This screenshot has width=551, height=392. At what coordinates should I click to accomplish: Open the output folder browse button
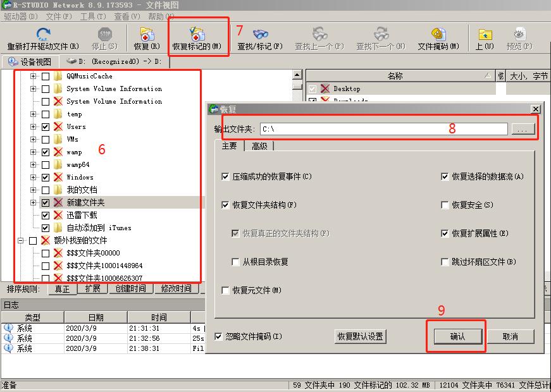click(524, 129)
